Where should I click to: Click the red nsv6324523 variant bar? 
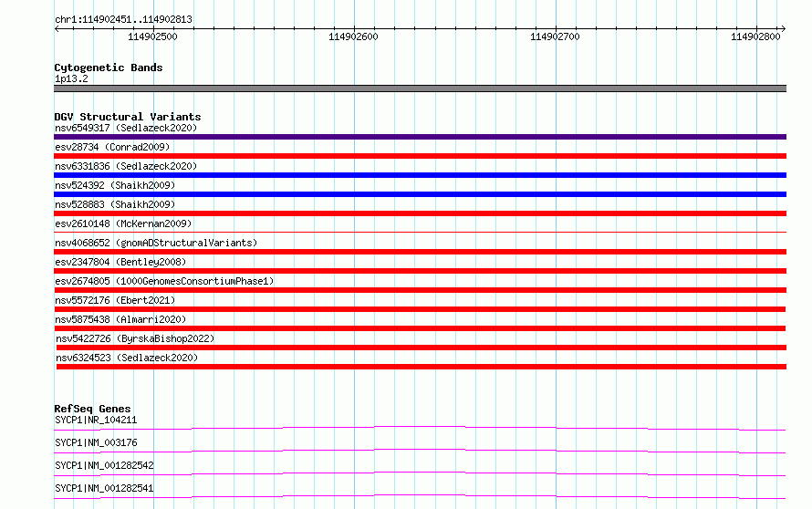coord(421,367)
